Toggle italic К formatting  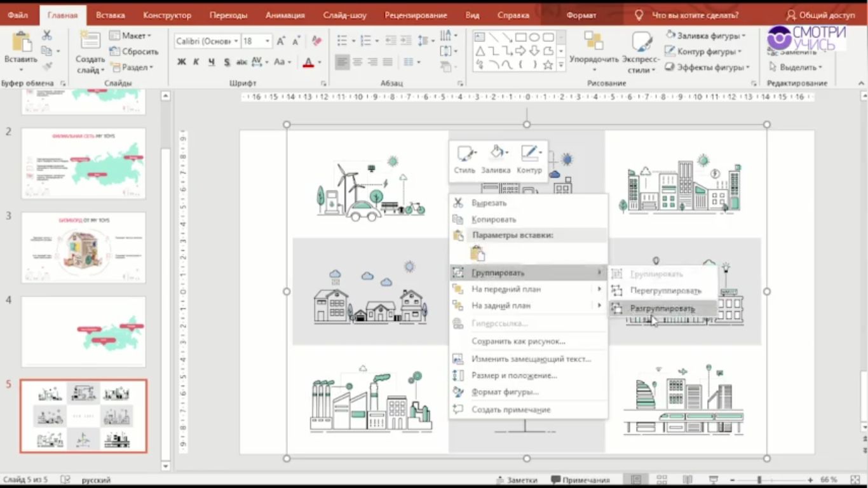[196, 62]
